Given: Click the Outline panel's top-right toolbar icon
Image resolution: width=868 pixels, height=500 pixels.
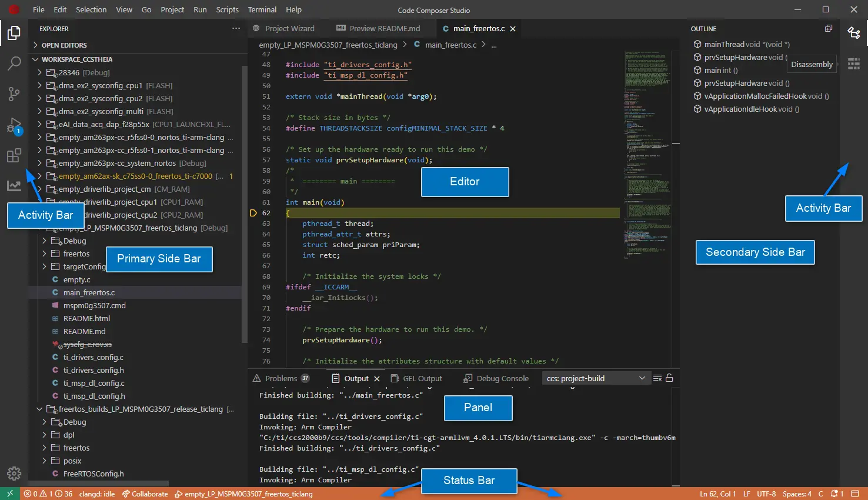Looking at the screenshot, I should (828, 28).
